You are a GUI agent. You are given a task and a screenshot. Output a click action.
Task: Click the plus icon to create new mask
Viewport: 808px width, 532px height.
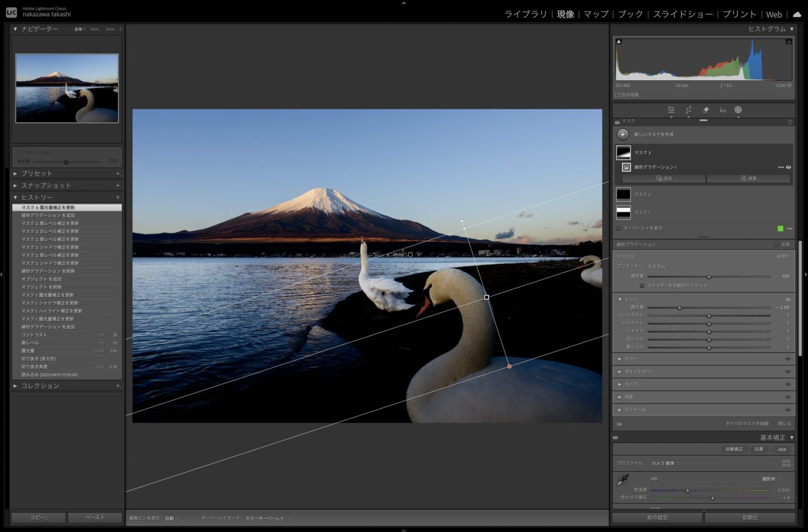pos(623,135)
